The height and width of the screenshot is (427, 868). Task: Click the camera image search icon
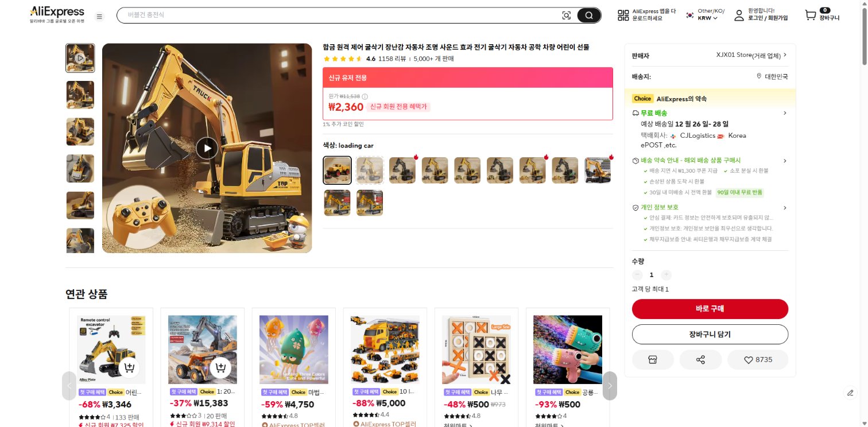(x=567, y=15)
